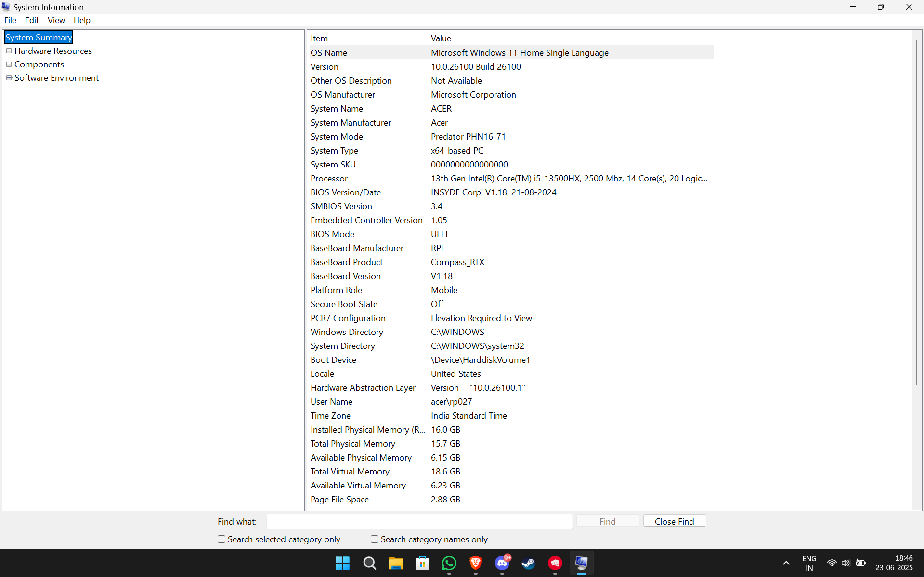The image size is (924, 577).
Task: Sort by the Item column header
Action: coord(367,38)
